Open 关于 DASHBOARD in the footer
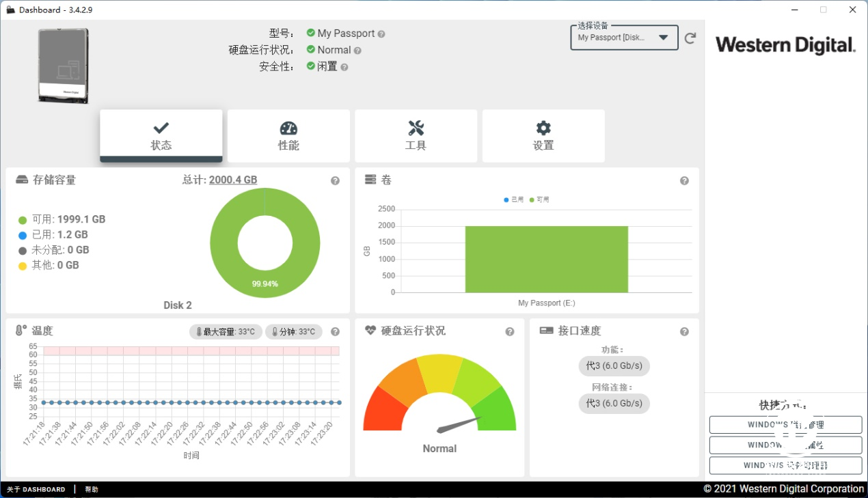Viewport: 868px width, 498px height. 36,489
